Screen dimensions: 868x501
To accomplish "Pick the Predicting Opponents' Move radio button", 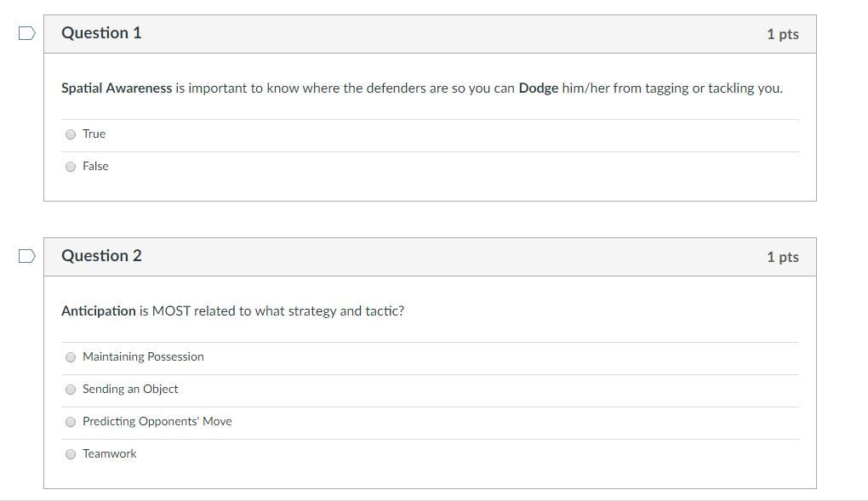I will 71,422.
